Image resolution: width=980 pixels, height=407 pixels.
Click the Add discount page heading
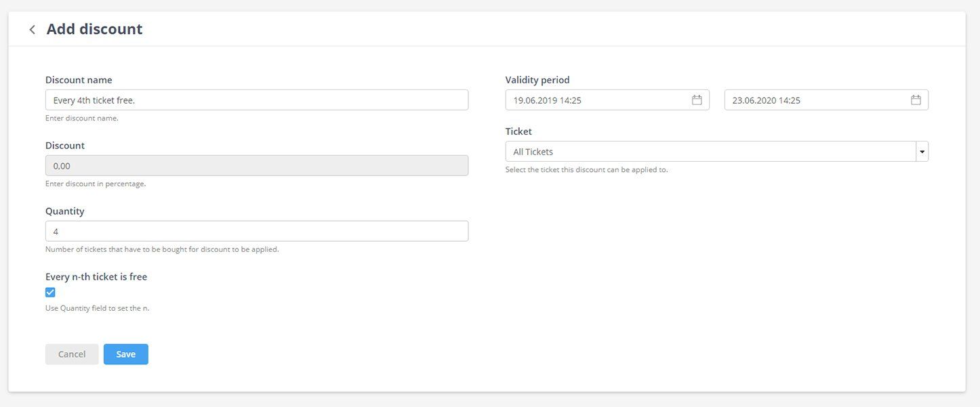(94, 29)
